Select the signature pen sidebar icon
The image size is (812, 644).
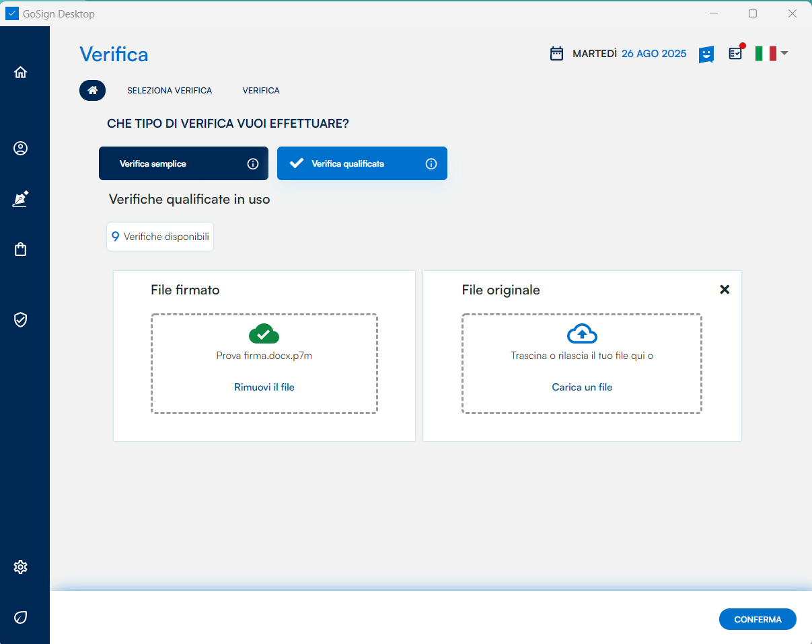(x=20, y=199)
